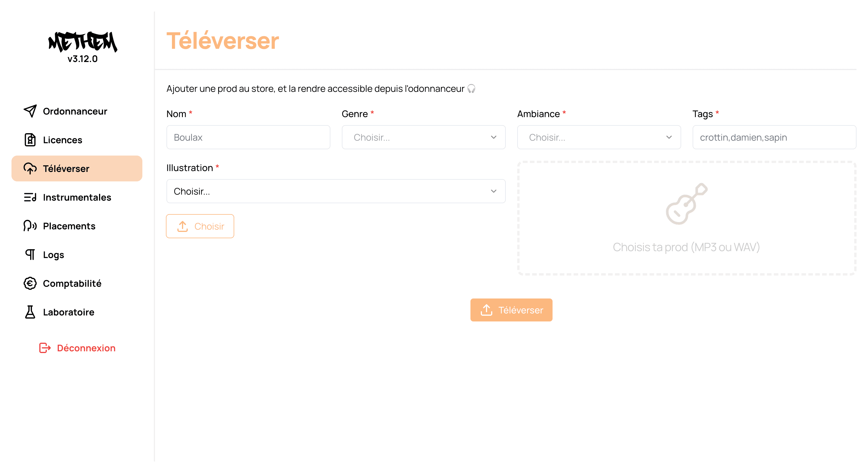Click the Licences document icon
868x473 pixels.
30,140
